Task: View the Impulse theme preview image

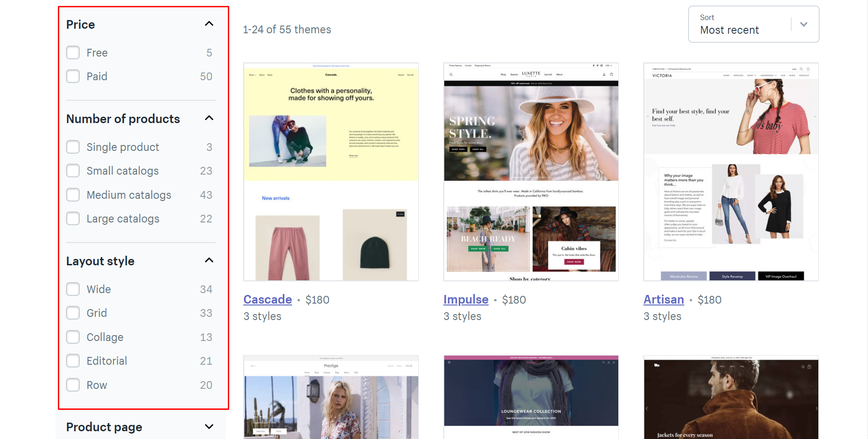Action: pos(531,172)
